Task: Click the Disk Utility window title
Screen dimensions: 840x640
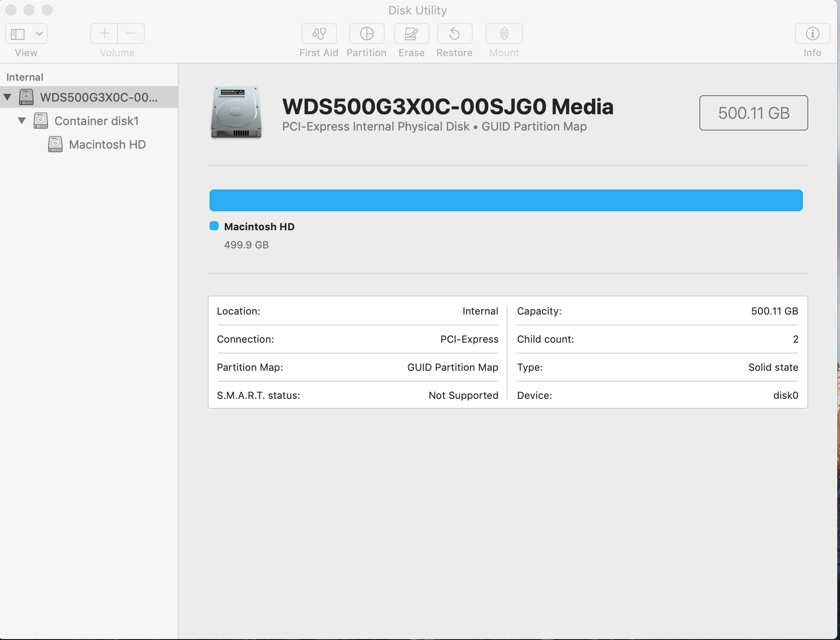Action: [x=418, y=10]
